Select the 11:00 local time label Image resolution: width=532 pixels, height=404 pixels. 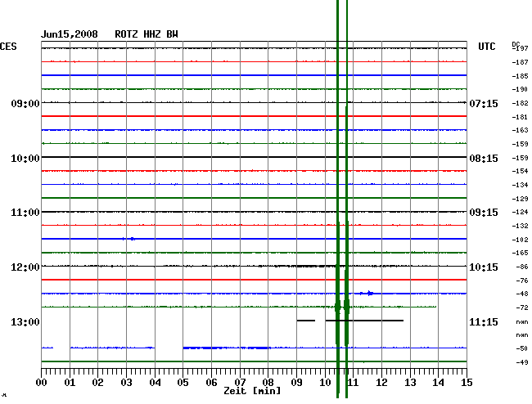[x=25, y=213]
